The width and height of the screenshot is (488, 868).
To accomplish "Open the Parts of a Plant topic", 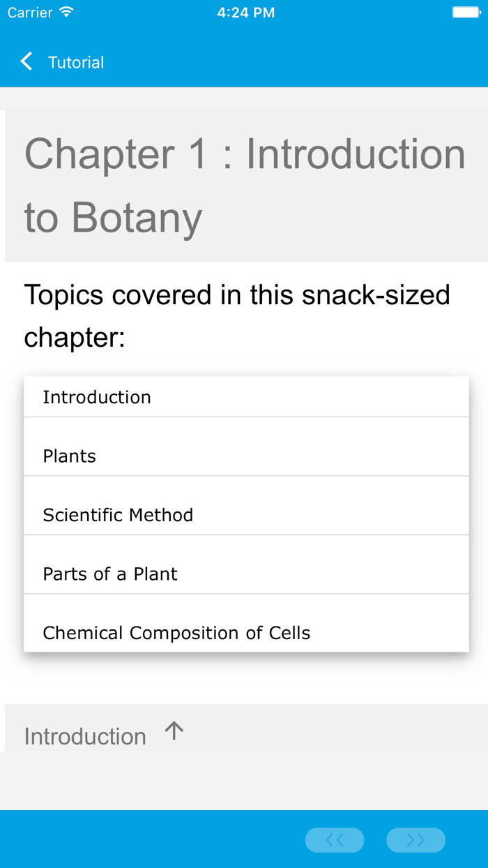I will [x=109, y=574].
